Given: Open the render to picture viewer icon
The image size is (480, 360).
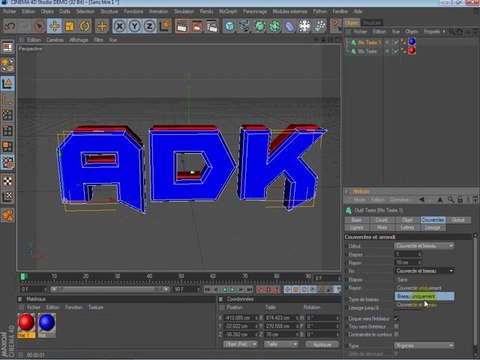Looking at the screenshot, I should pos(197,26).
